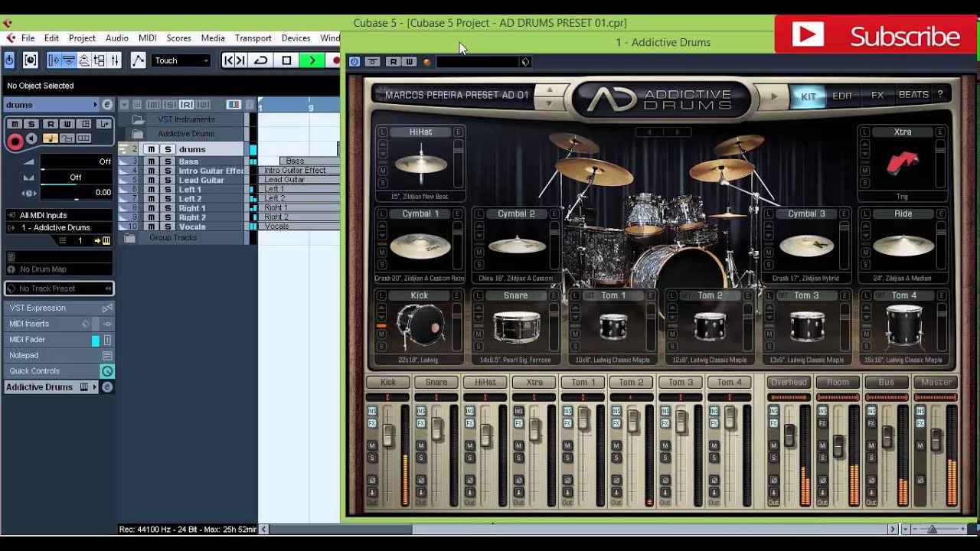The width and height of the screenshot is (980, 551).
Task: Select the Master mixer channel button
Action: point(936,382)
